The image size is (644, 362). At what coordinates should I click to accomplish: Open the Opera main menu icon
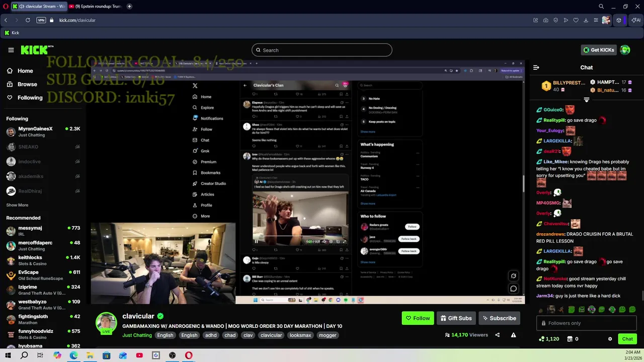tap(5, 7)
